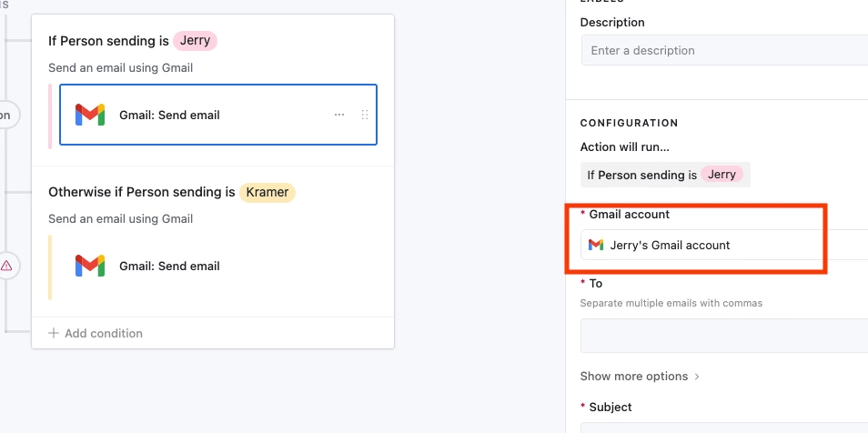Click the Subject field label

coord(610,407)
